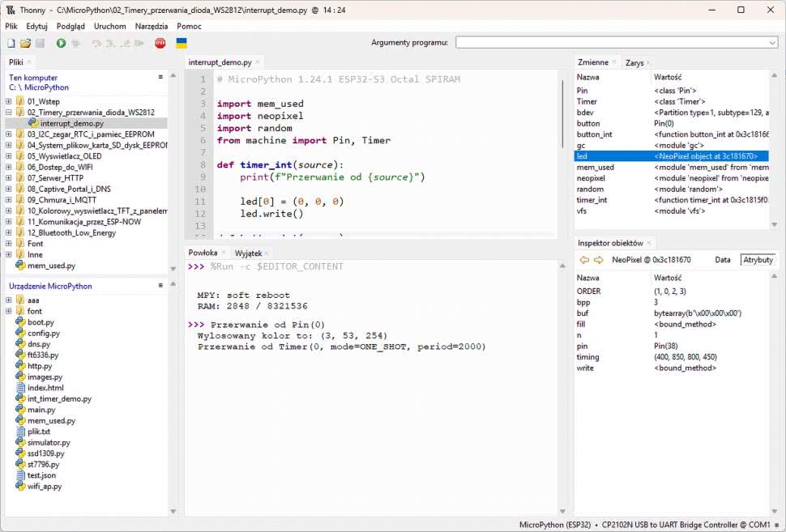Click the MicroPython path link under Ten komputer
This screenshot has height=532, width=786.
coord(46,87)
